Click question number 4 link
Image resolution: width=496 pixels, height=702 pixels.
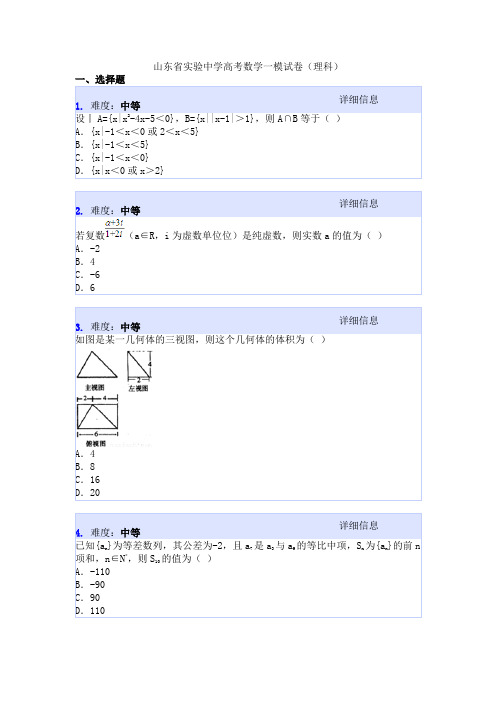click(79, 533)
